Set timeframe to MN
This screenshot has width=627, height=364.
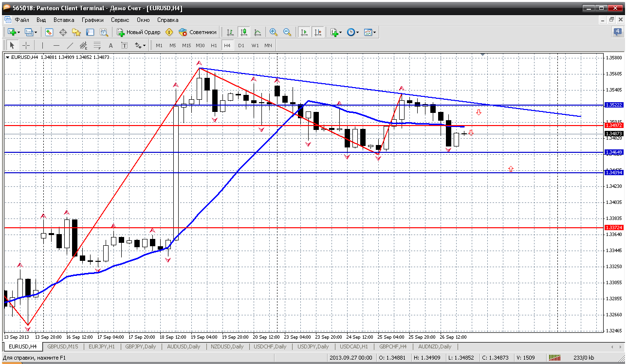[268, 45]
